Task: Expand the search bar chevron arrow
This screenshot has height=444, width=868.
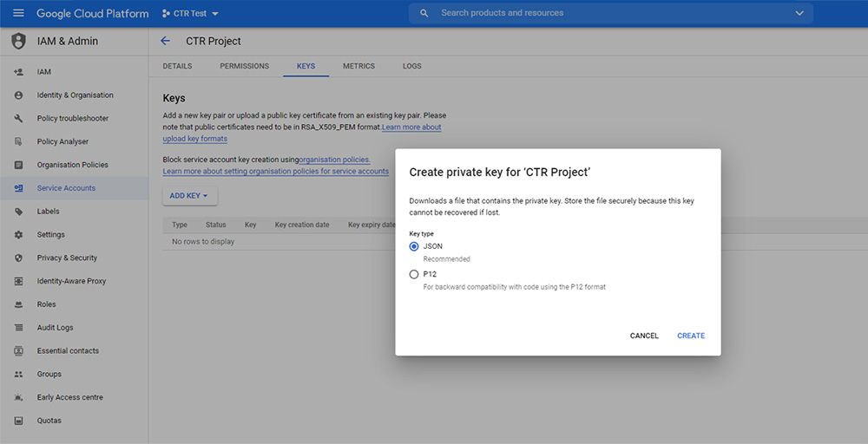Action: pyautogui.click(x=799, y=13)
